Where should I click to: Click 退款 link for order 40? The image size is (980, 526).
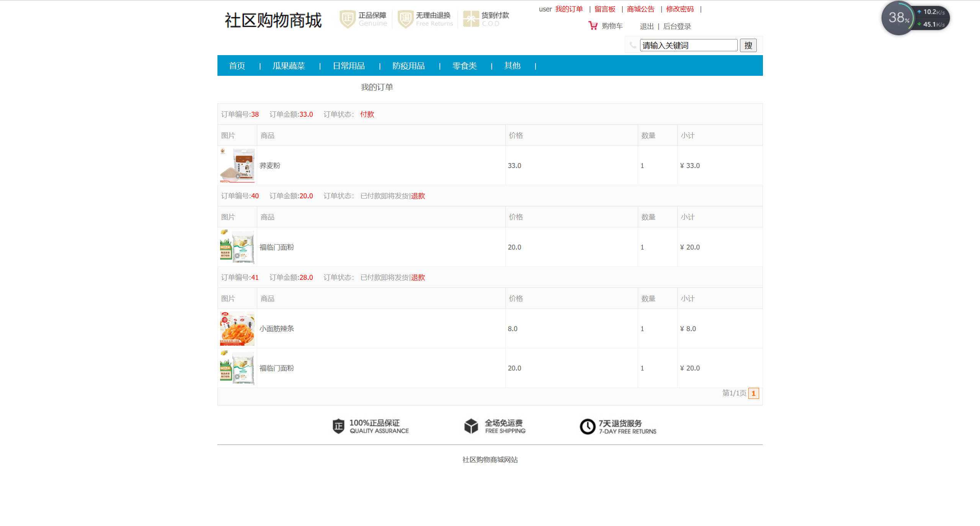coord(418,196)
